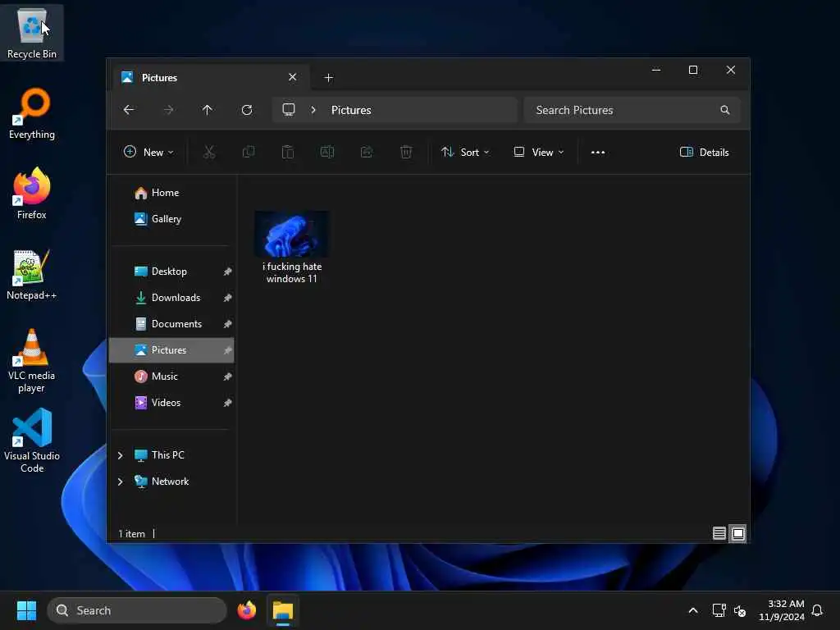Open notifications bell in taskbar

pyautogui.click(x=817, y=610)
